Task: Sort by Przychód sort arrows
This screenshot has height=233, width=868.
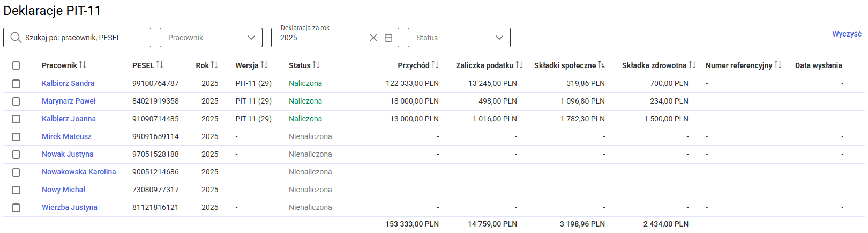Action: pyautogui.click(x=435, y=65)
